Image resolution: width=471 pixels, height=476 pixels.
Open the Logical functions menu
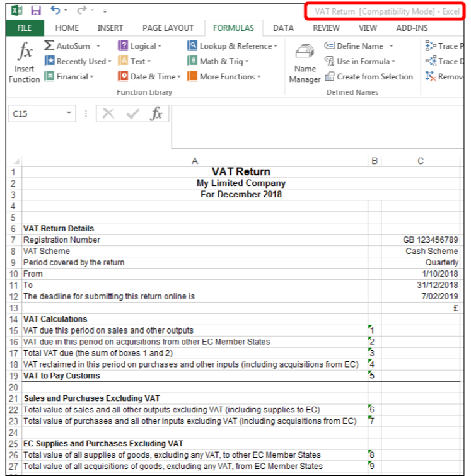[140, 46]
